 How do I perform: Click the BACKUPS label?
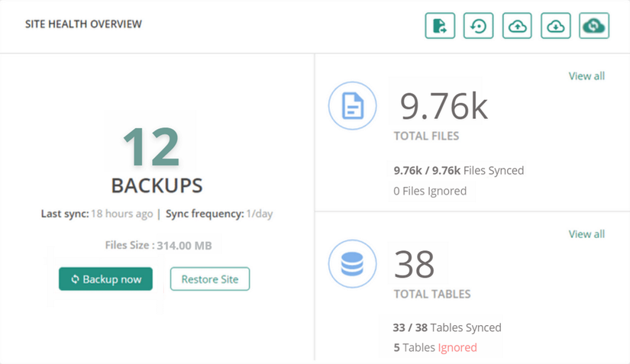coord(157,185)
